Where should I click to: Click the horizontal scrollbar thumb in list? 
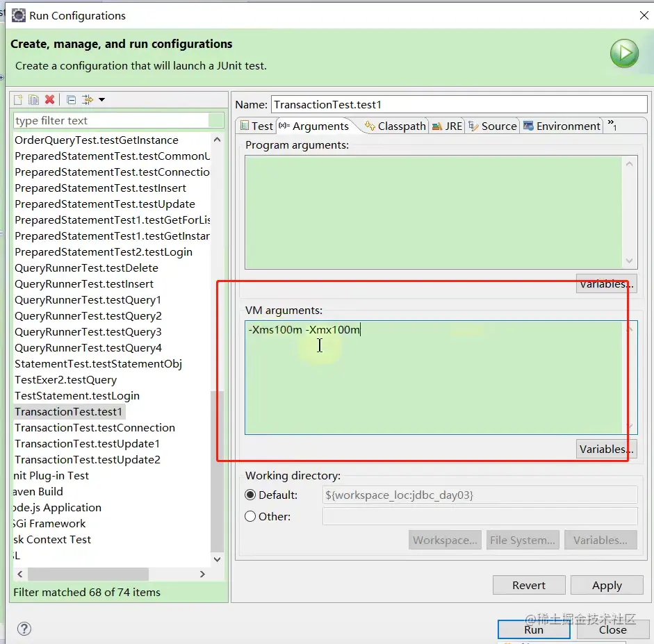click(88, 574)
